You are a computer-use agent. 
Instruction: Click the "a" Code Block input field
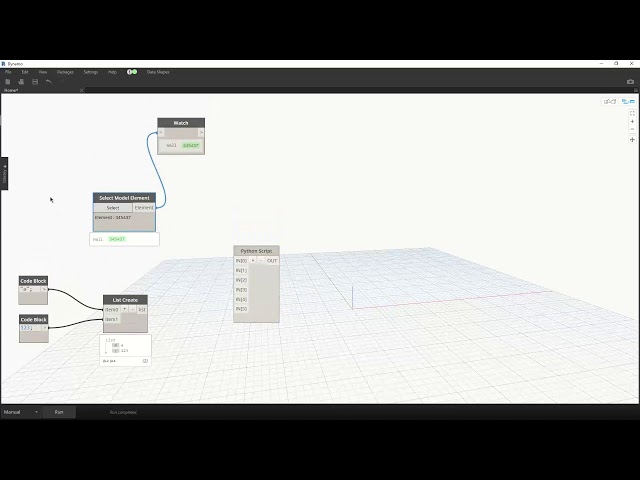[x=30, y=289]
